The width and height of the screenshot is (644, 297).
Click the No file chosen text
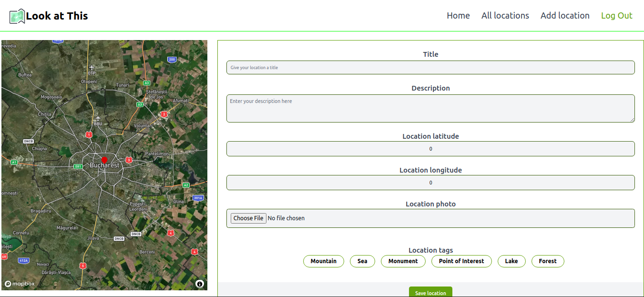(286, 218)
